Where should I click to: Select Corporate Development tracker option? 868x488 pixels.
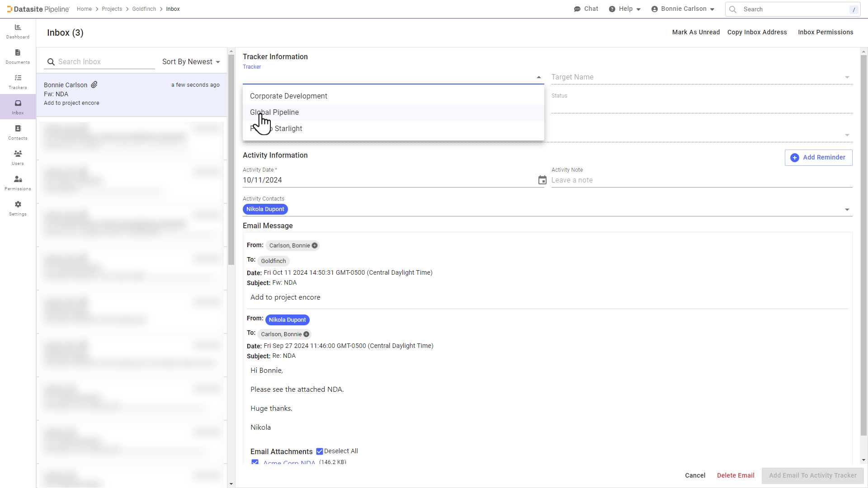[288, 96]
